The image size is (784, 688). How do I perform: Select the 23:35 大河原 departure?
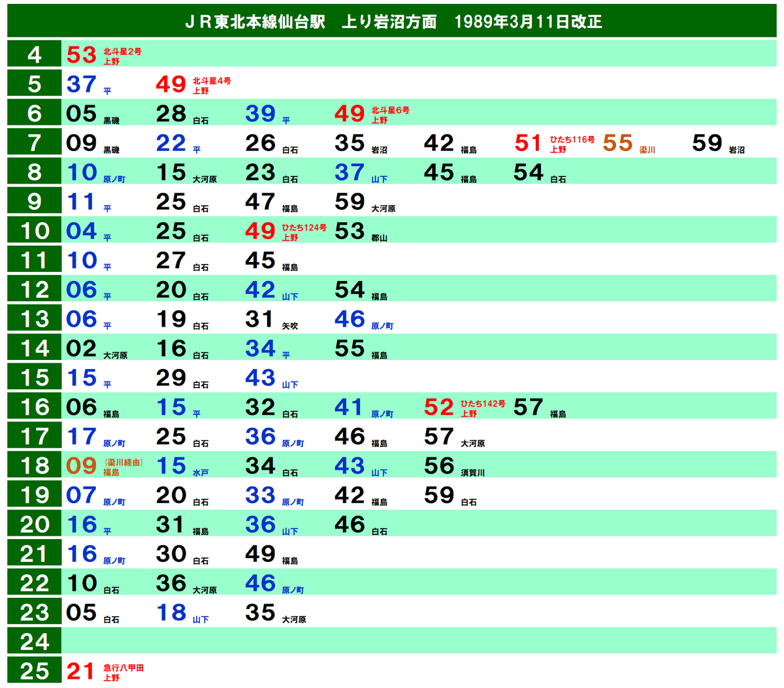click(x=276, y=614)
